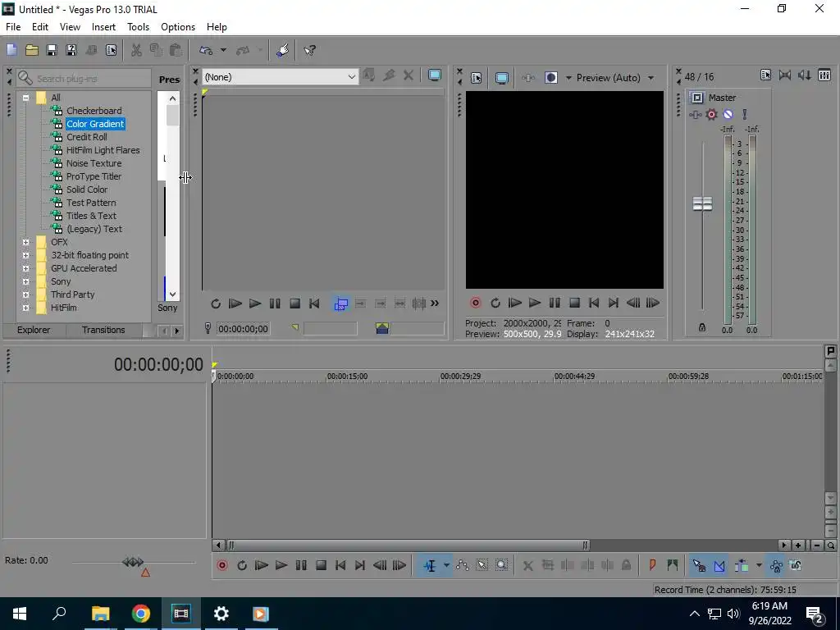This screenshot has height=630, width=840.
Task: Open the undo history dropdown arrow
Action: (x=223, y=50)
